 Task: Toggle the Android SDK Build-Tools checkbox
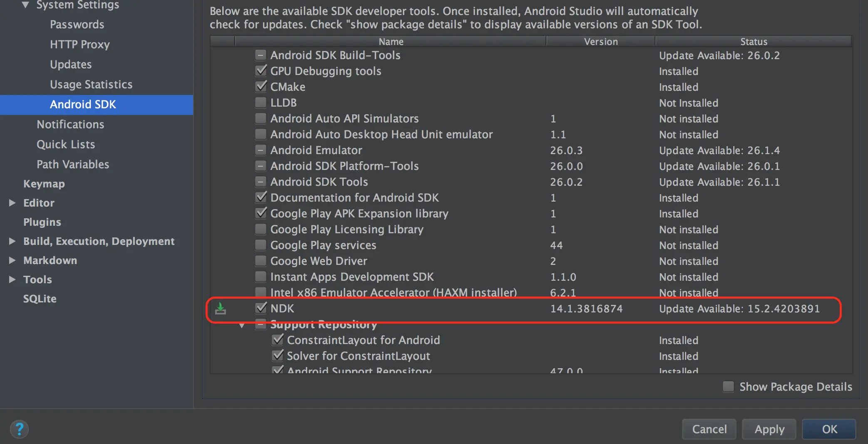click(x=261, y=55)
